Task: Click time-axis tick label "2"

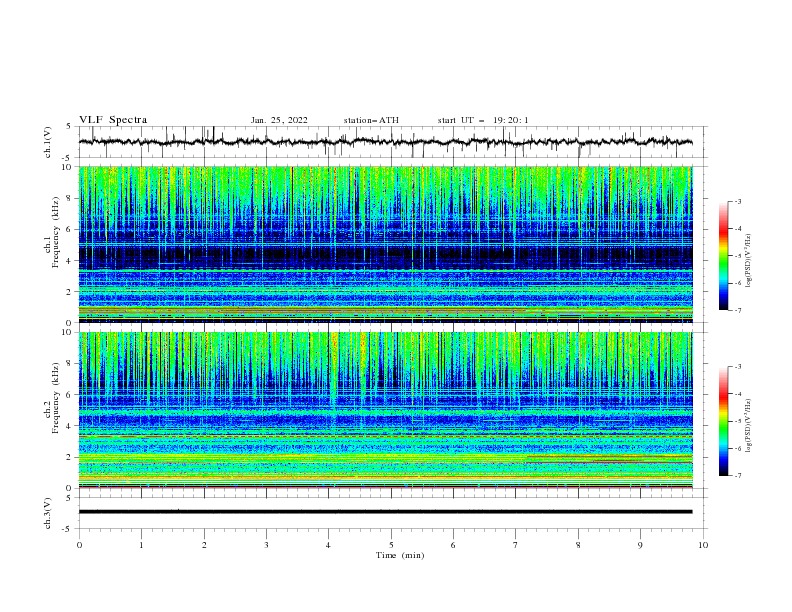Action: (204, 545)
